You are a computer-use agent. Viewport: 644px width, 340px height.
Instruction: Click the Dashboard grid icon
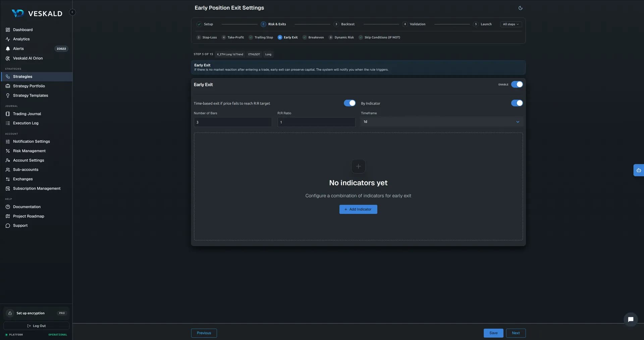pyautogui.click(x=8, y=30)
